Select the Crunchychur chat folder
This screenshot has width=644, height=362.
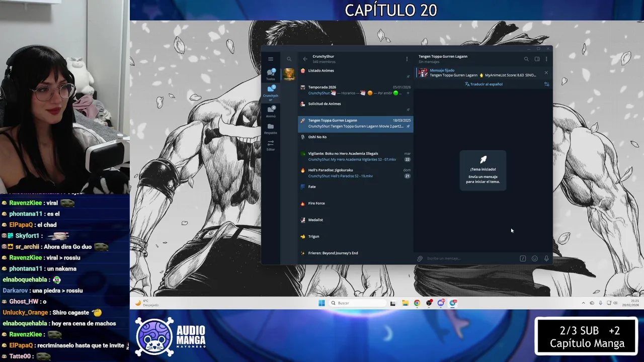271,93
